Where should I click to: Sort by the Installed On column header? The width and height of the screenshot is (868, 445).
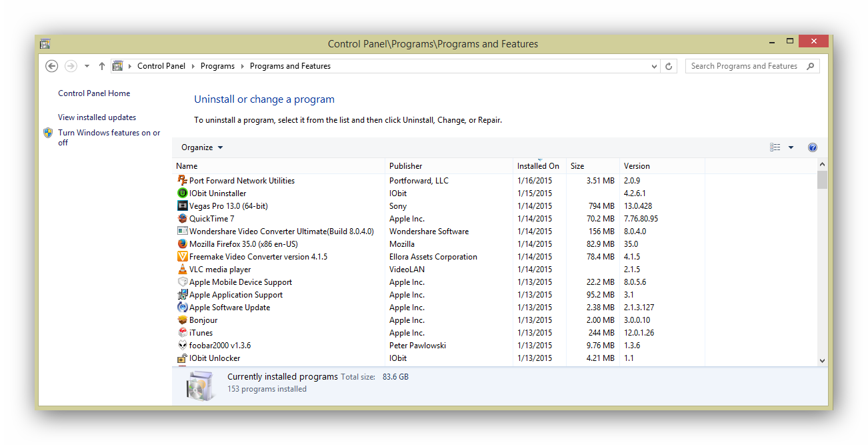point(540,166)
